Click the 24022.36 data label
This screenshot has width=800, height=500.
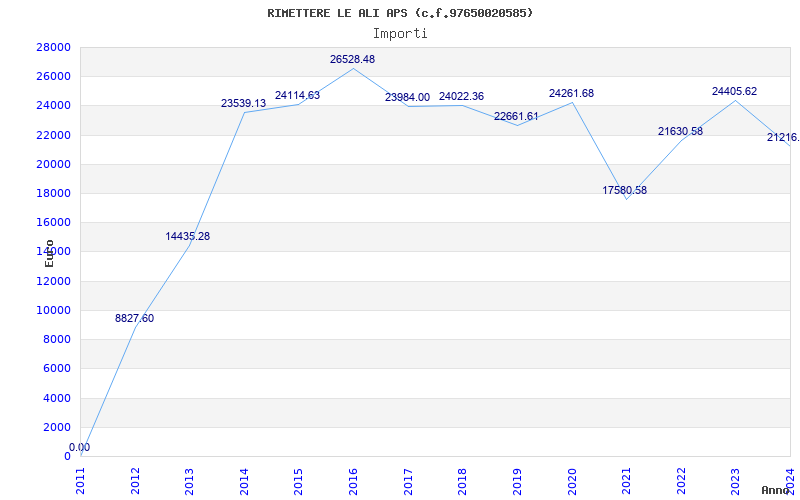point(462,96)
